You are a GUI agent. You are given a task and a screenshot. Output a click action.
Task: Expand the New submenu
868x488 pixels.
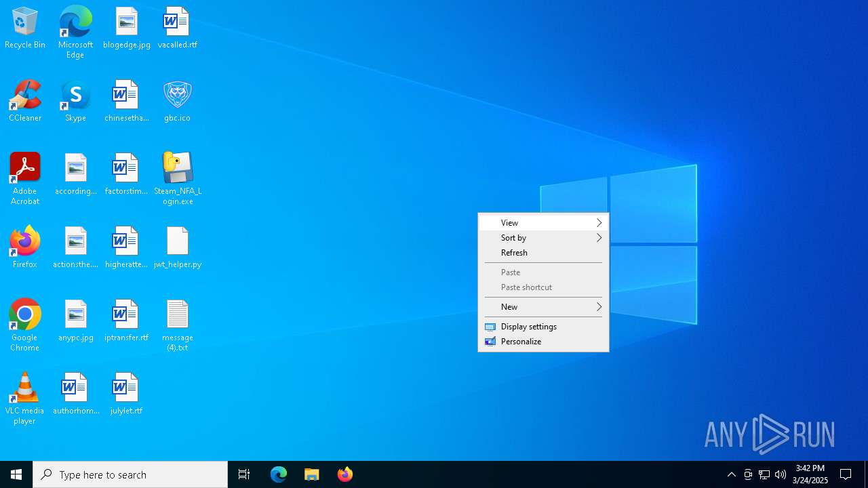543,307
